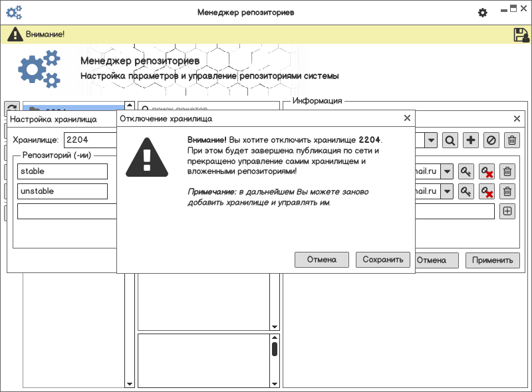The height and width of the screenshot is (392, 532).
Task: Delete the stable repository via trash icon
Action: coord(507,171)
